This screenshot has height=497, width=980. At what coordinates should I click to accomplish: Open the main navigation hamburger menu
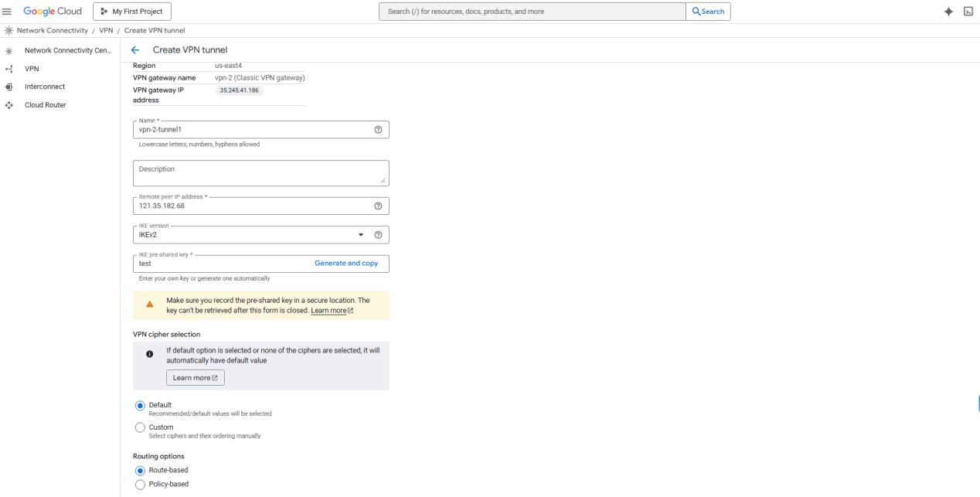(7, 11)
